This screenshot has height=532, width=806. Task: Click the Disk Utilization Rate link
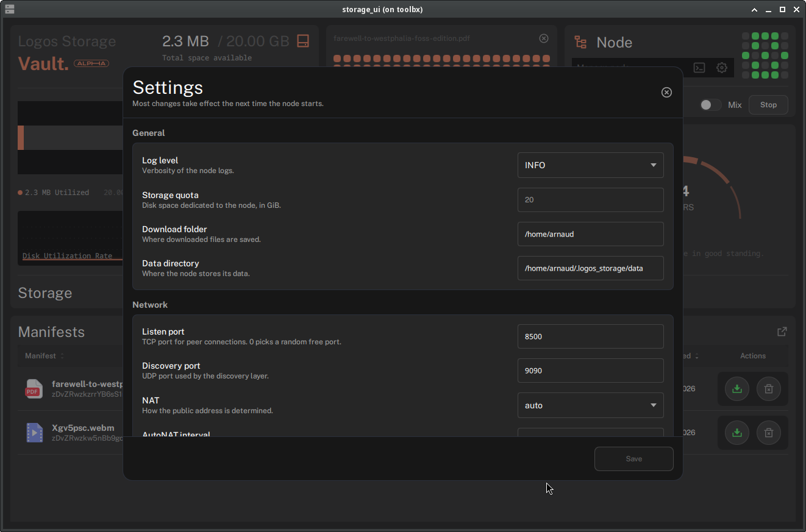67,256
